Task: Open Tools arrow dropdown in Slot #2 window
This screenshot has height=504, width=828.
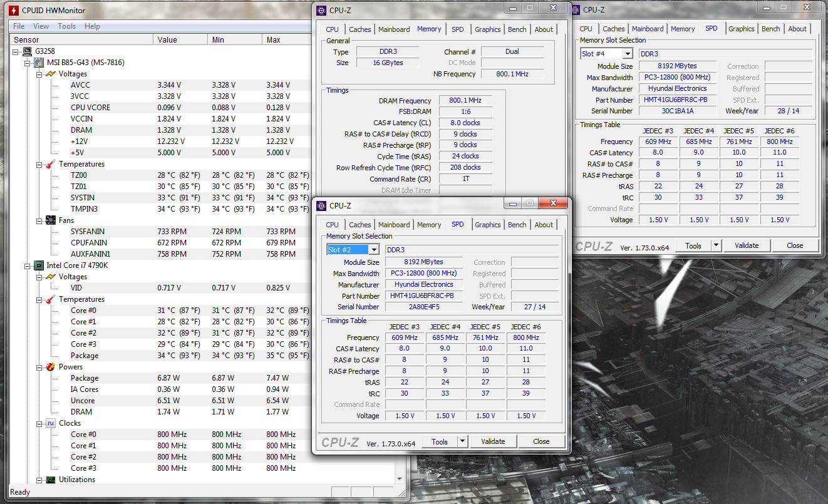Action: pyautogui.click(x=462, y=441)
